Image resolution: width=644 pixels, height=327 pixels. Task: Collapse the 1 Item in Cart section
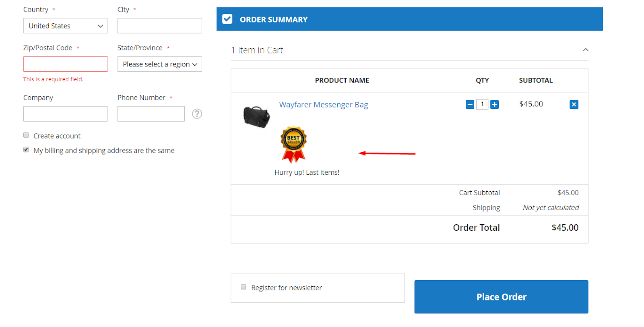point(586,50)
